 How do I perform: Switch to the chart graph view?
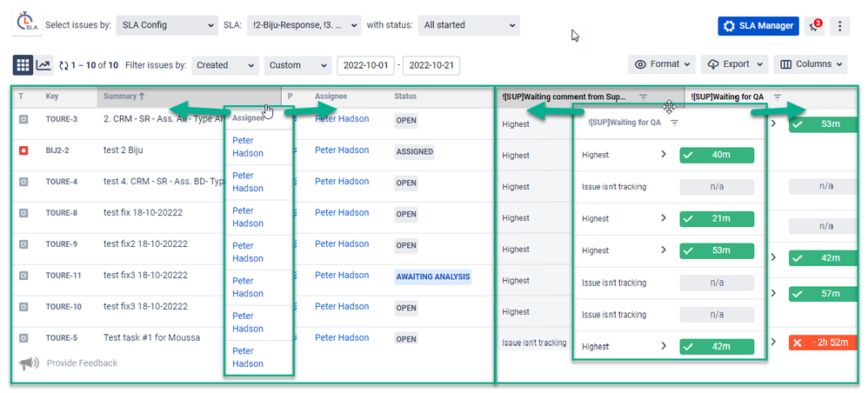[x=43, y=65]
